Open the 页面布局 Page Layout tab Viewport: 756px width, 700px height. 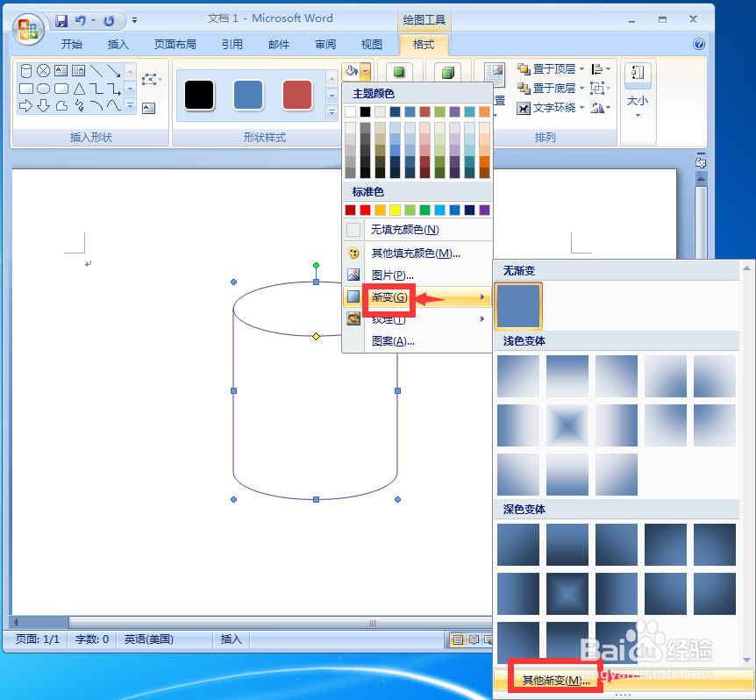[x=175, y=45]
